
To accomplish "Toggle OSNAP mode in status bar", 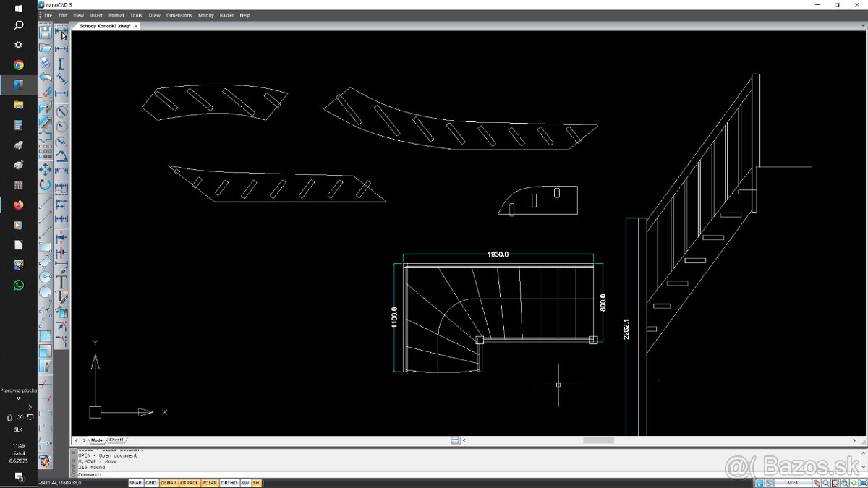I will pos(169,482).
